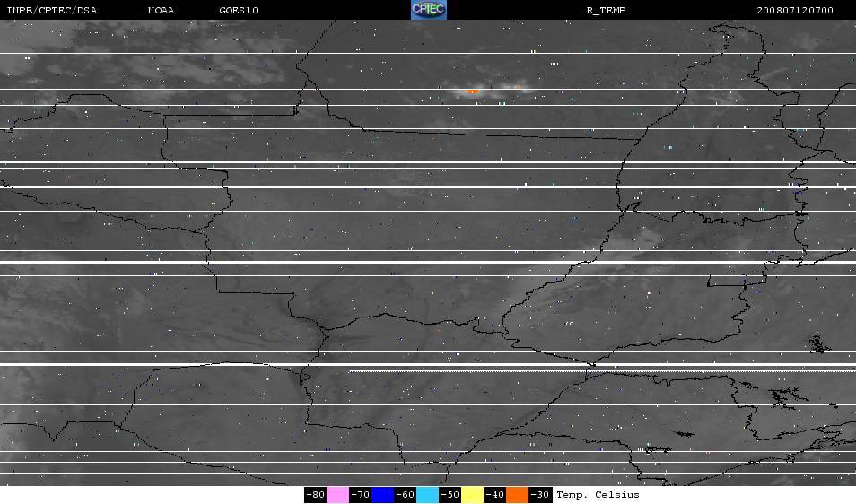The image size is (856, 504).
Task: Click the -50 legend value
Action: [450, 495]
